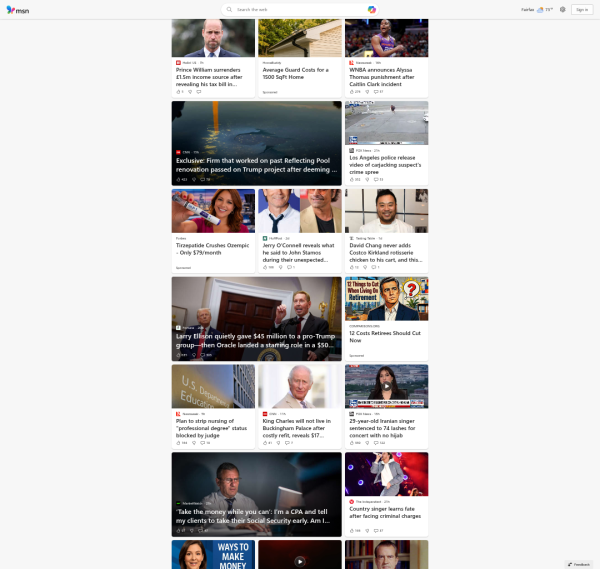
Task: Open the Feedback button
Action: (x=579, y=564)
